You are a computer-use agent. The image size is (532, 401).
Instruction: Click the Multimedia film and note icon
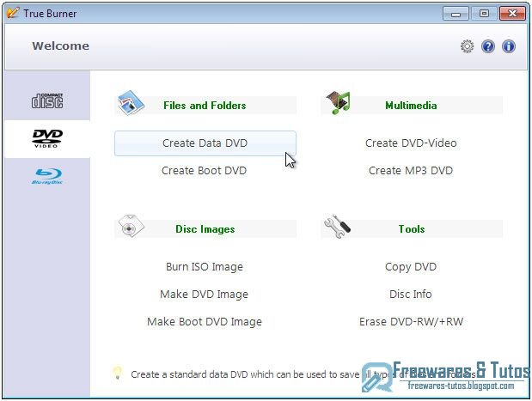pos(339,103)
